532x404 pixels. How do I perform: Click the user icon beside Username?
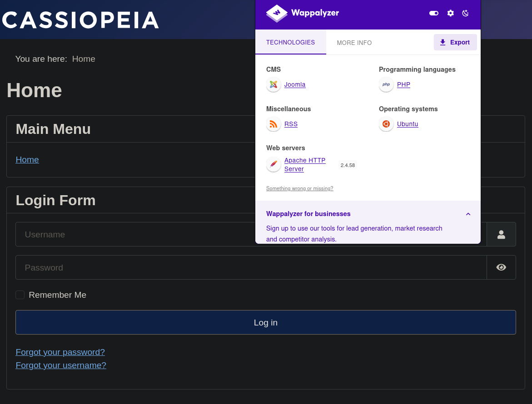(501, 234)
